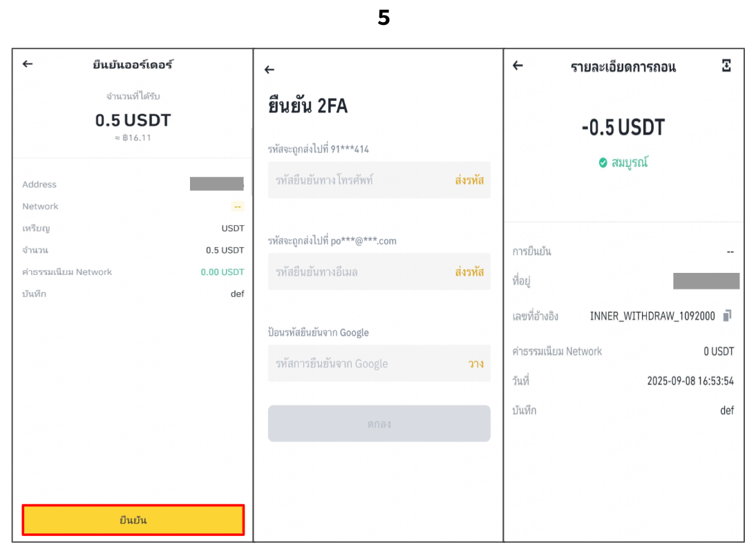This screenshot has width=756, height=554.
Task: Go back from the 2FA verification screen
Action: tap(270, 70)
